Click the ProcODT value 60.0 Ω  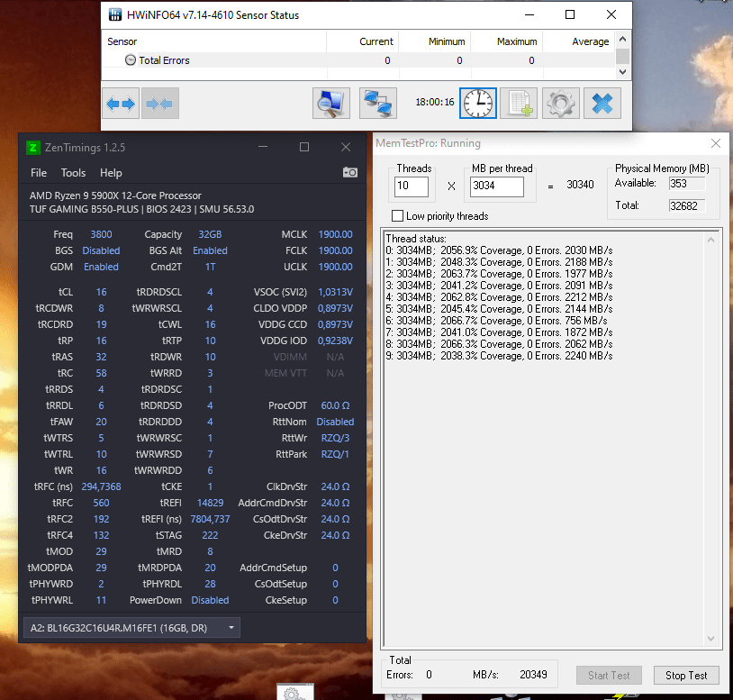[335, 405]
